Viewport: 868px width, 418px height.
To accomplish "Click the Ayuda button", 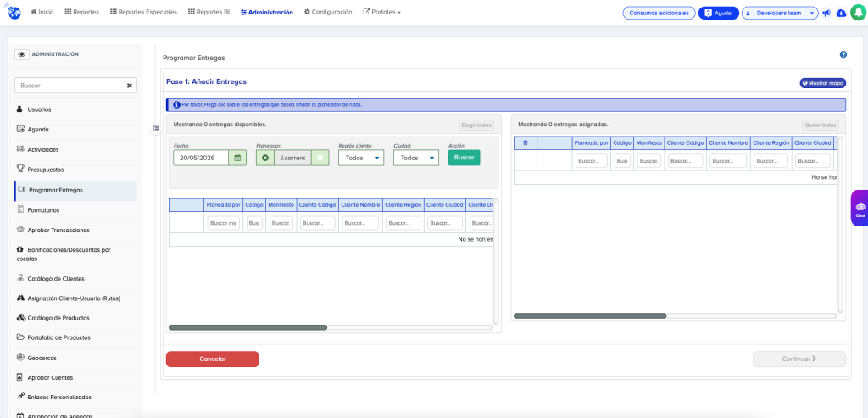I will pos(718,13).
